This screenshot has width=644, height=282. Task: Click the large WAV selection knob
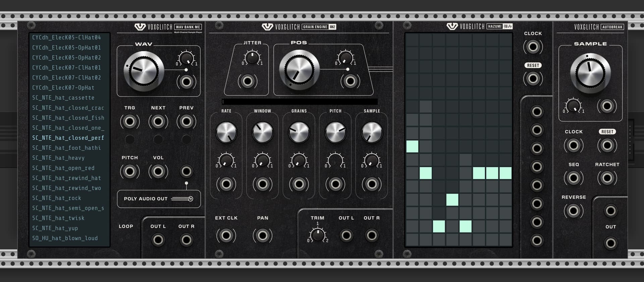click(144, 71)
